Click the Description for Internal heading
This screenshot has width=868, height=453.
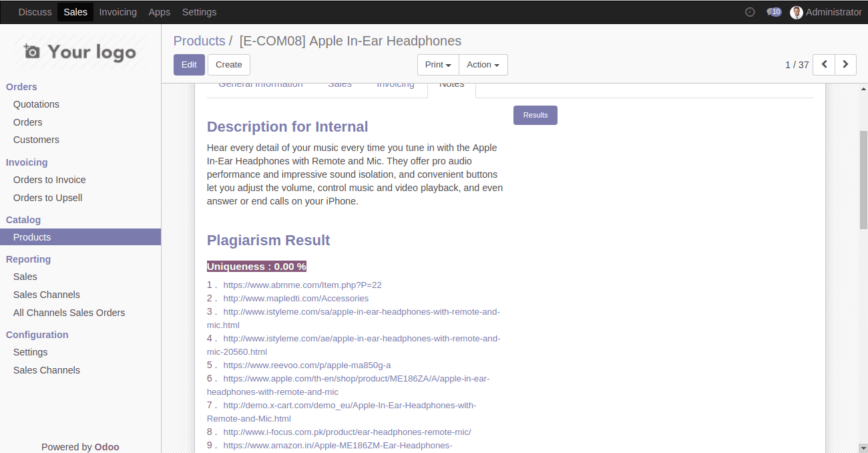[x=287, y=127]
